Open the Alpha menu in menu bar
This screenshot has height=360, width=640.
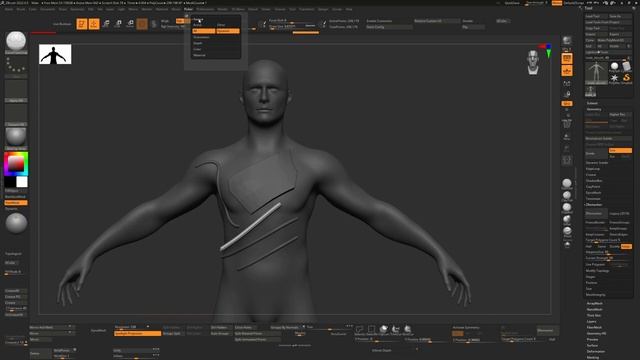coord(9,9)
